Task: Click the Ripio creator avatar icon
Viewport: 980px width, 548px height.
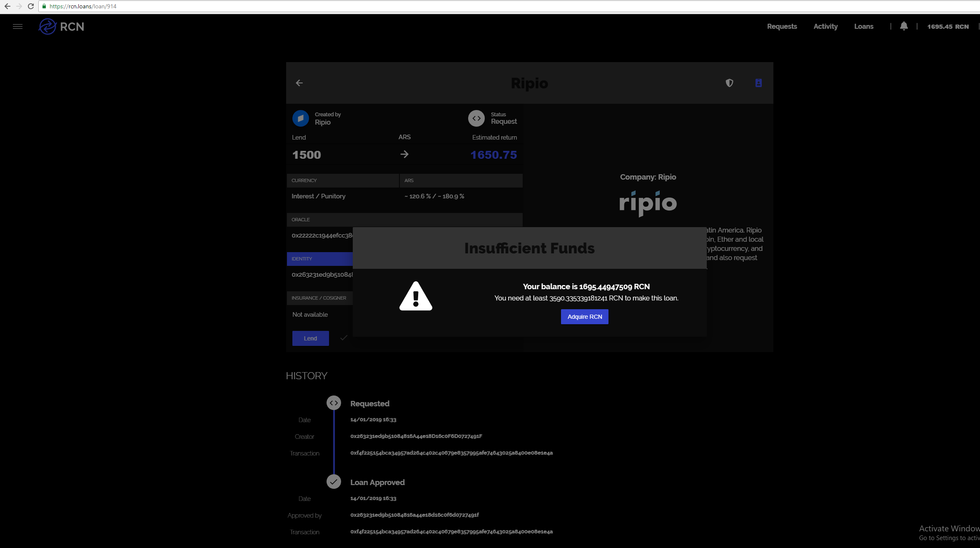Action: point(300,118)
